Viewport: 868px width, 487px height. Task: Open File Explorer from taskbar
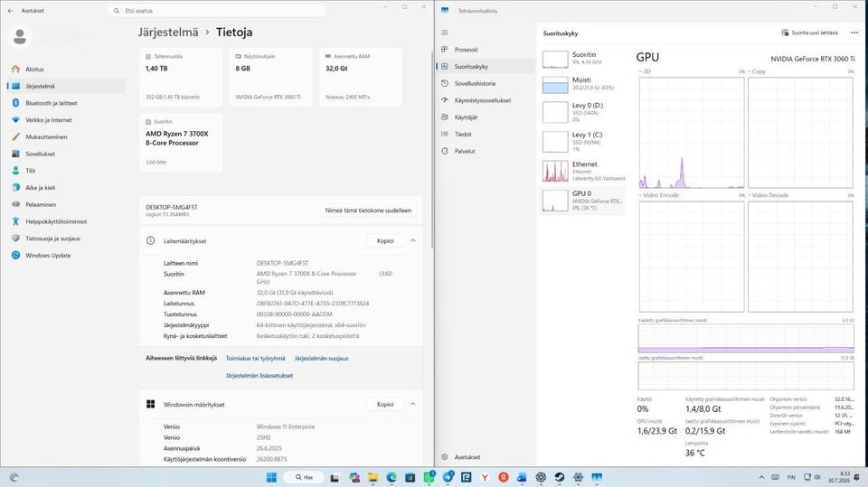click(373, 477)
